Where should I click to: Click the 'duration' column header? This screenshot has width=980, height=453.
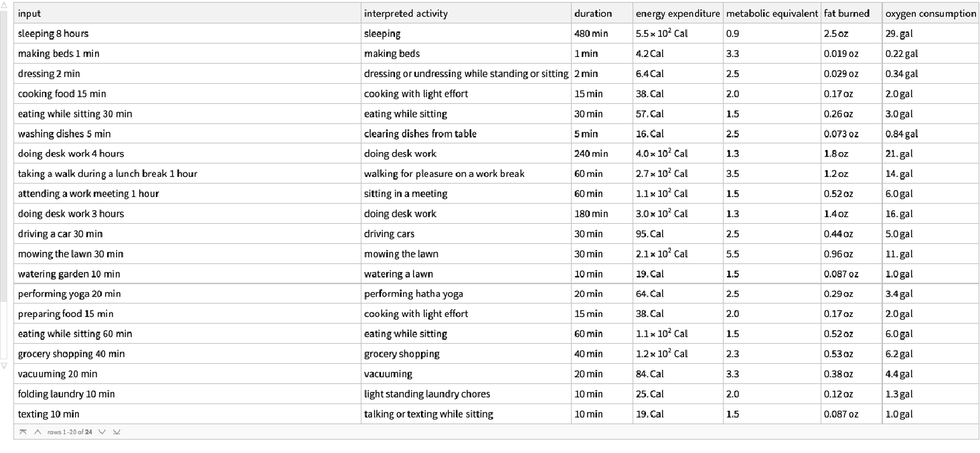tap(592, 13)
